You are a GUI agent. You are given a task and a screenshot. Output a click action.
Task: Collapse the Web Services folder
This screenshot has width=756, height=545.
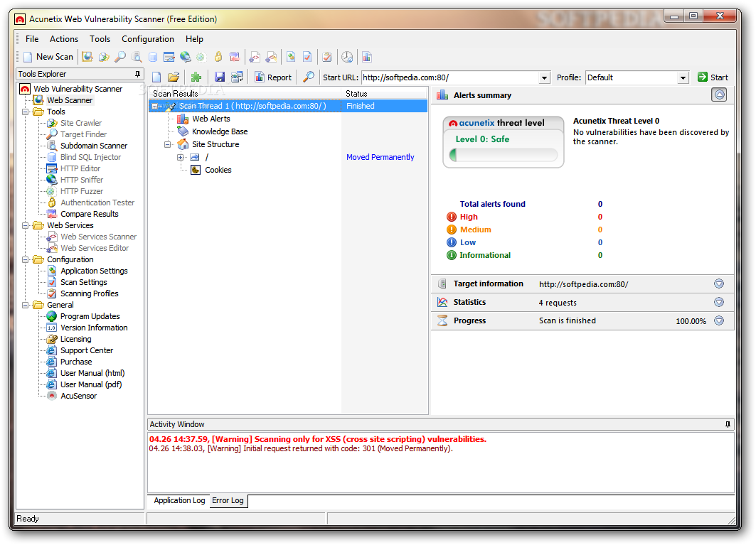(25, 225)
